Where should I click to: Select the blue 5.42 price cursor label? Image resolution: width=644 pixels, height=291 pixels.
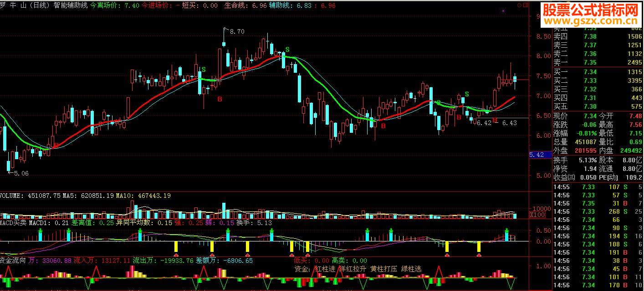(x=541, y=155)
